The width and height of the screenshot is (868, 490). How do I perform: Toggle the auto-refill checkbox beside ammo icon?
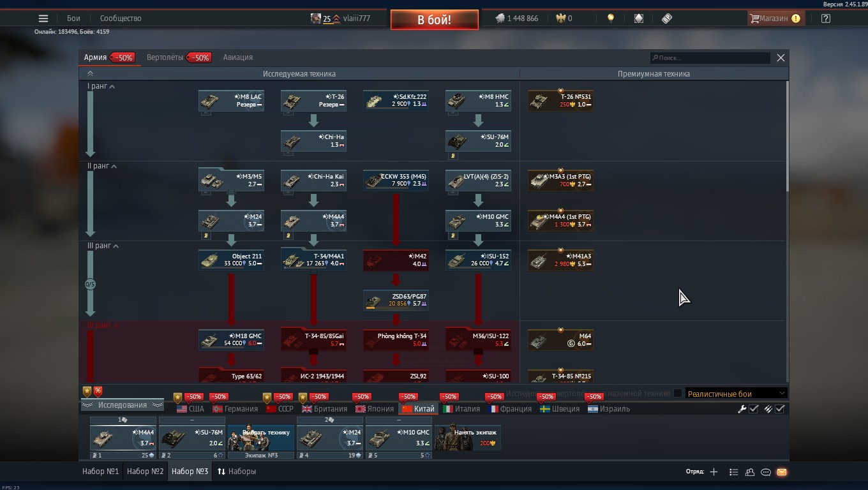[x=780, y=409]
